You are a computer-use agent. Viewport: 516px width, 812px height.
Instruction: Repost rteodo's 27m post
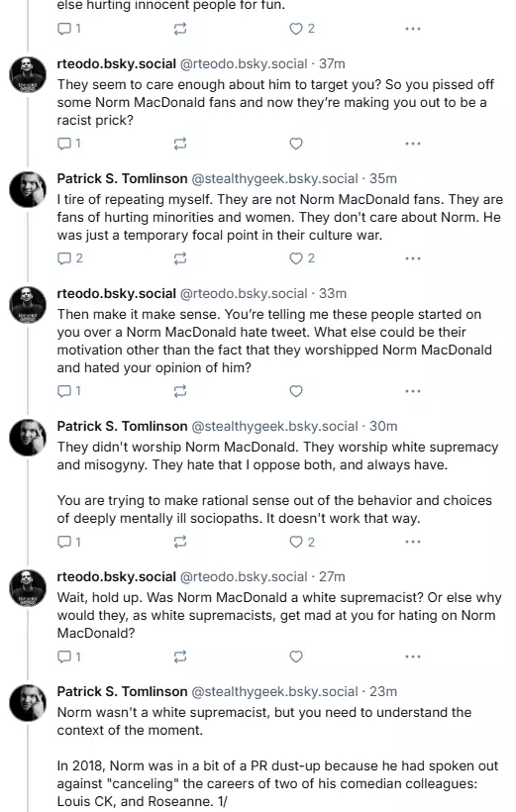point(180,657)
